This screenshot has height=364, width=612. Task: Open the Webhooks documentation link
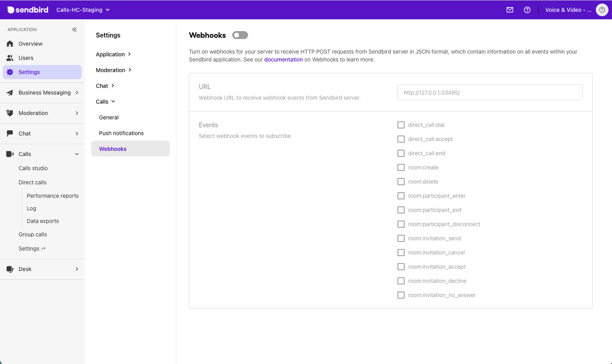284,59
